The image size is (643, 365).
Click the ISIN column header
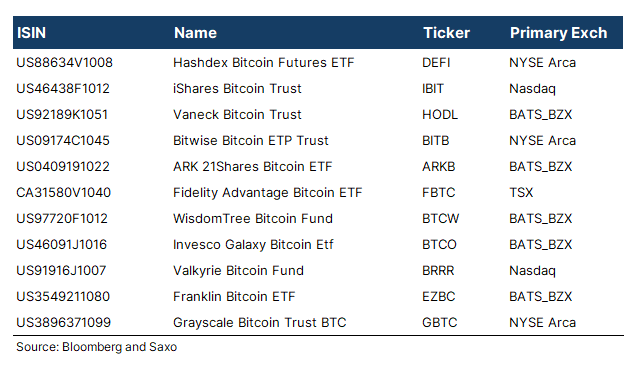(31, 33)
